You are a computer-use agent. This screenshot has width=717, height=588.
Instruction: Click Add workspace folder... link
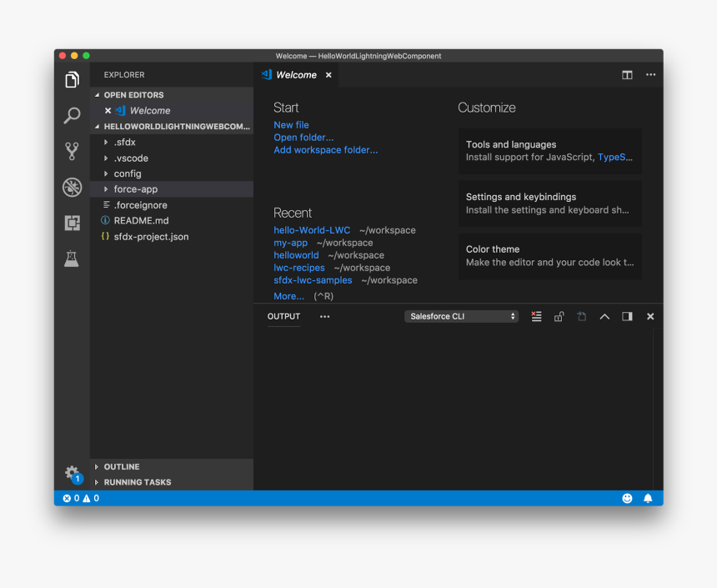[x=326, y=150]
